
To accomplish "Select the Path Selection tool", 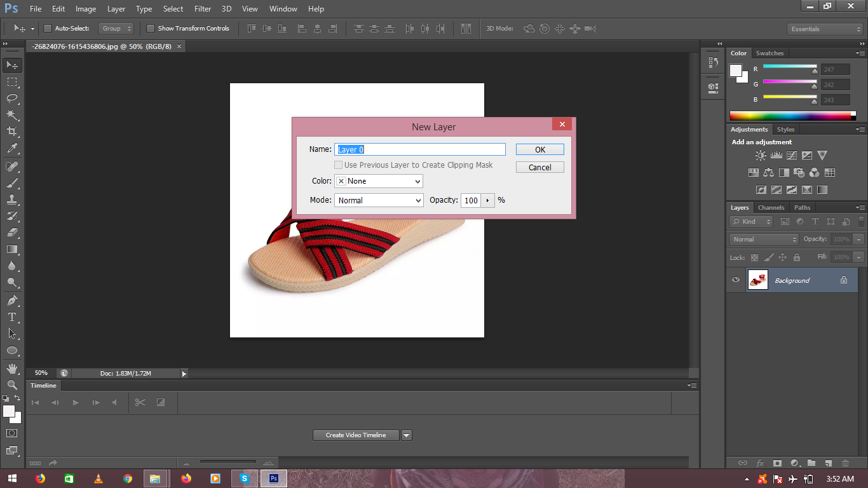I will coord(12,334).
